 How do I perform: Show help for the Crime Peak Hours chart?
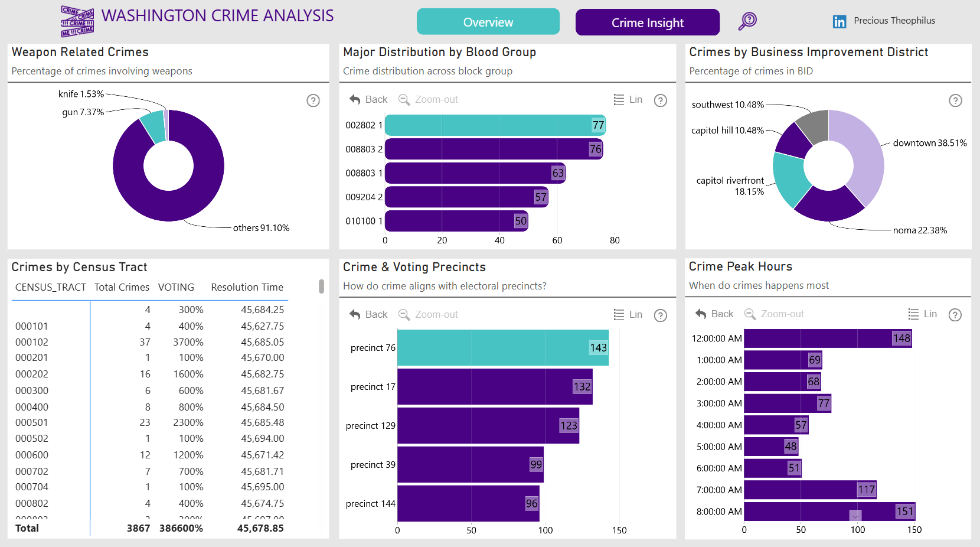(x=955, y=315)
